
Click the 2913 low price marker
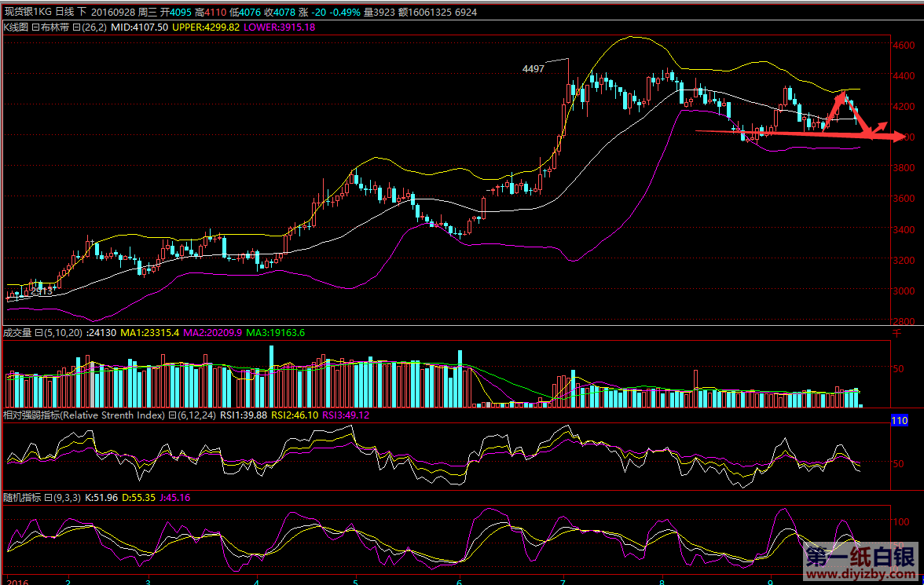tap(43, 291)
